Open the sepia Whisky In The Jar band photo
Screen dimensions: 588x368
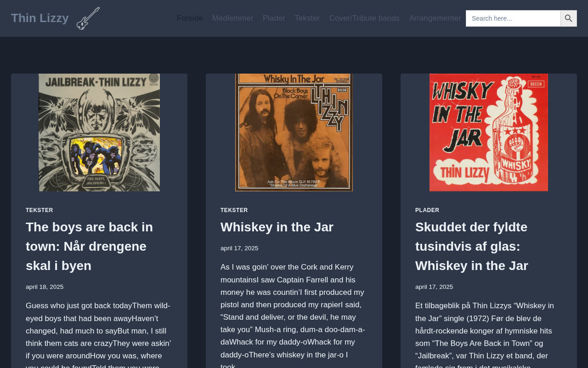click(x=294, y=132)
